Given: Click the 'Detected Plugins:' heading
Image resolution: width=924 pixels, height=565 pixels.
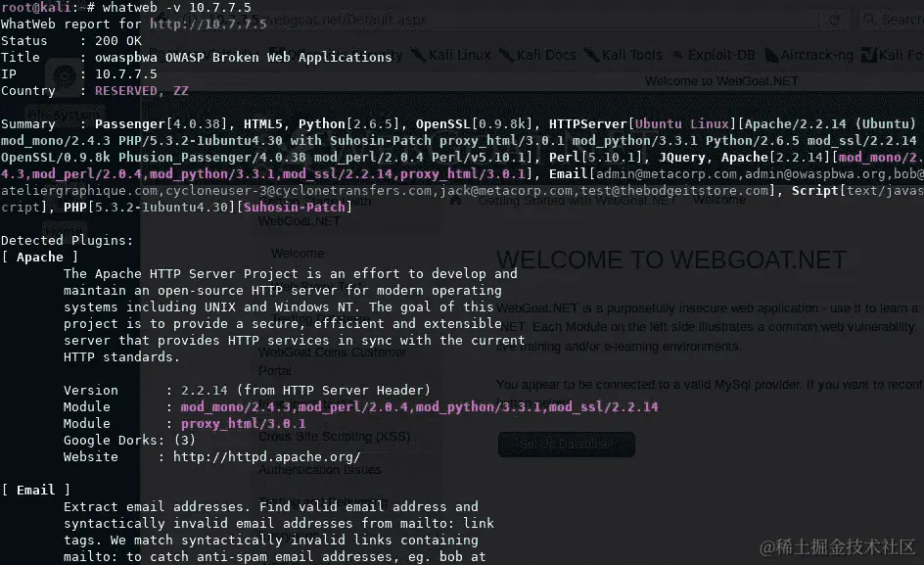Looking at the screenshot, I should (68, 240).
